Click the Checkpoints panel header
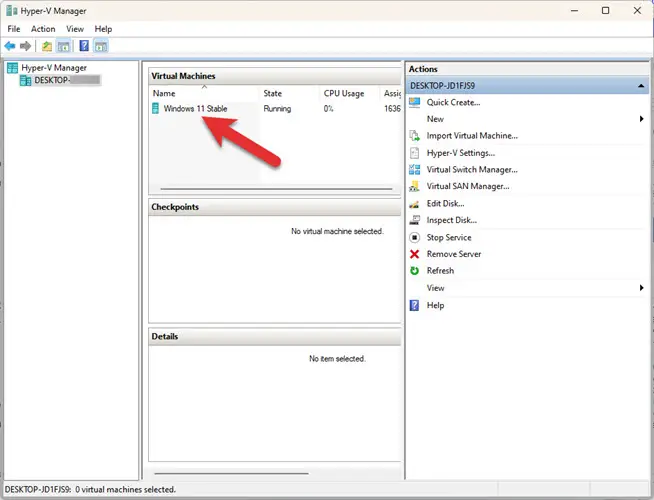 coord(274,207)
